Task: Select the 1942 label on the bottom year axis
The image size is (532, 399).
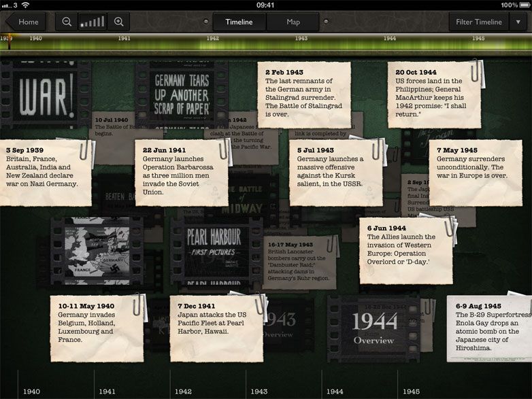Action: point(183,392)
